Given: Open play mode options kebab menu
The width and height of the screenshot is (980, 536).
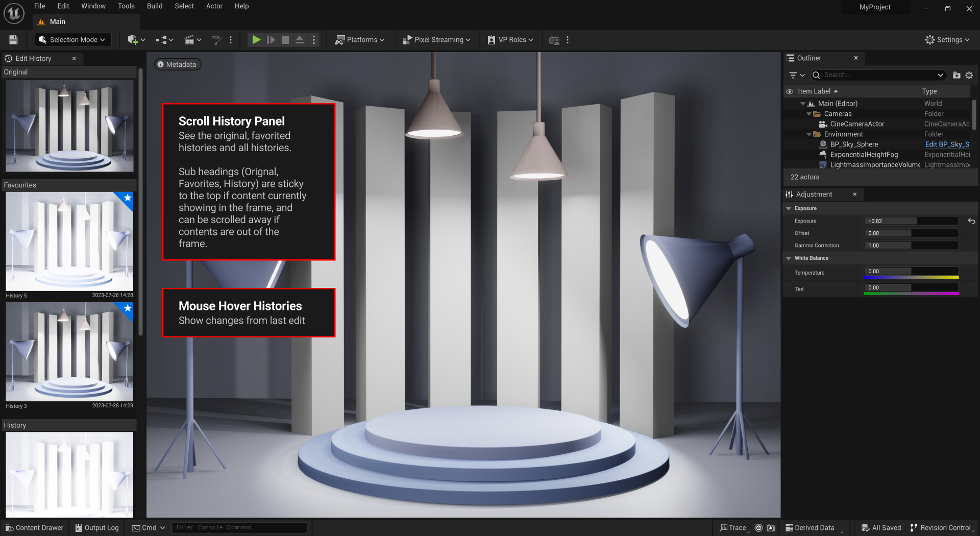Looking at the screenshot, I should coord(314,40).
